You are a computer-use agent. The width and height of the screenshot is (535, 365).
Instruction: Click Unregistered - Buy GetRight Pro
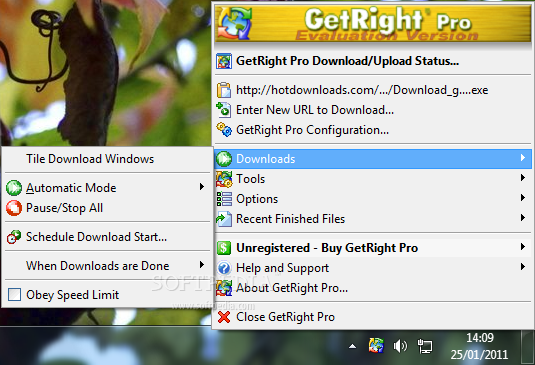click(x=373, y=248)
